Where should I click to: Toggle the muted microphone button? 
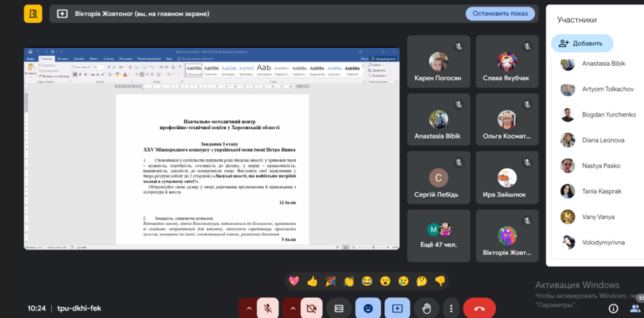(267, 308)
